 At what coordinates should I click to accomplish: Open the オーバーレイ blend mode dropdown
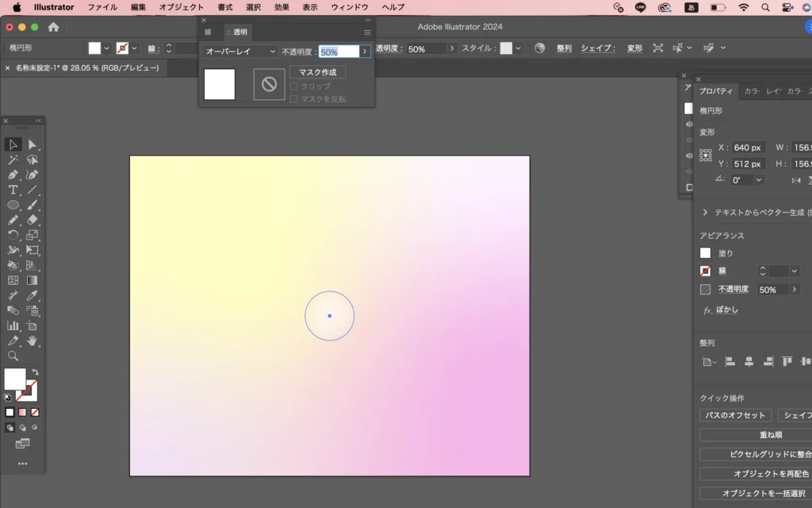tap(240, 52)
